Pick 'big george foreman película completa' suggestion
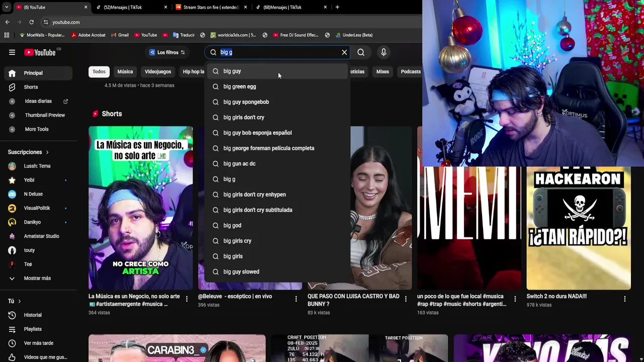Screen dimensions: 644x362 [277, 148]
